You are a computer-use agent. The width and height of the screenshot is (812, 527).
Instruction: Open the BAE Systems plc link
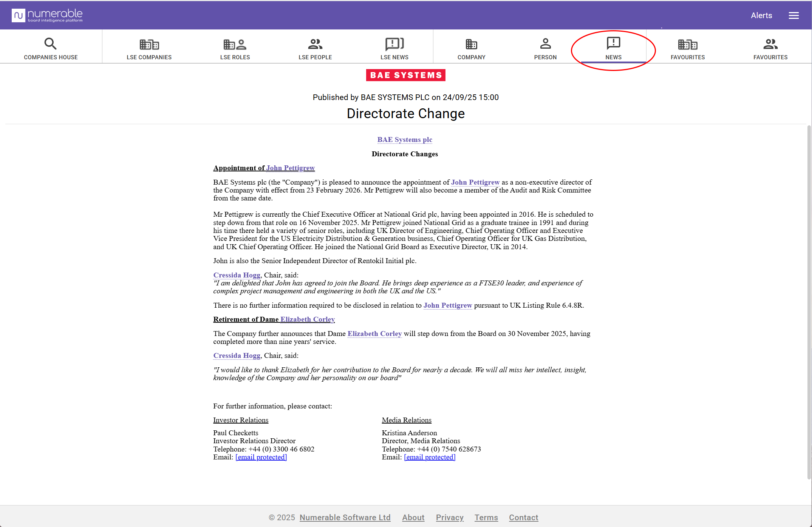click(x=404, y=140)
